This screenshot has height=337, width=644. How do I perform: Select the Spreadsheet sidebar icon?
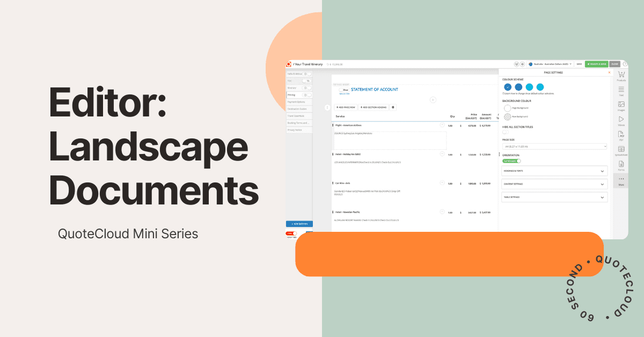click(621, 150)
